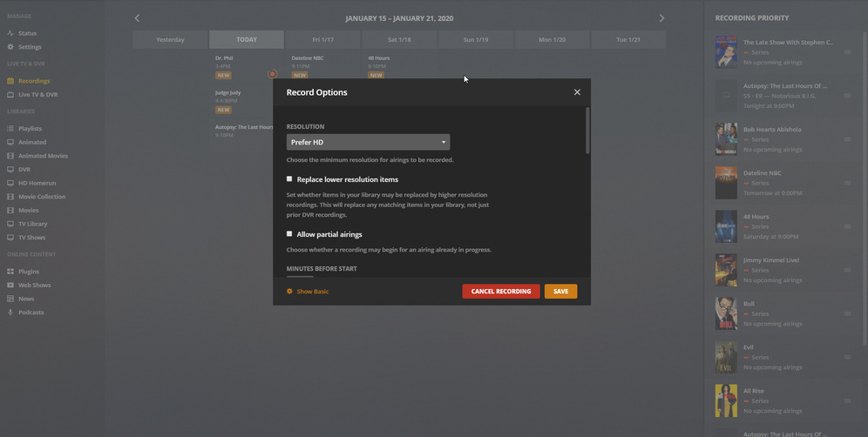Open the TV Shows library
This screenshot has height=437, width=868.
click(x=26, y=238)
